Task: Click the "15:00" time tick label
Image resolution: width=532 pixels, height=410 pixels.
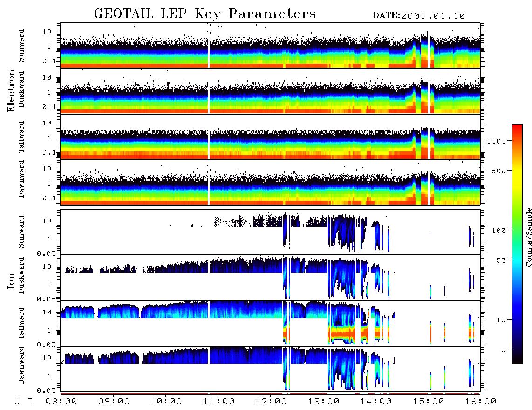Action: click(429, 402)
